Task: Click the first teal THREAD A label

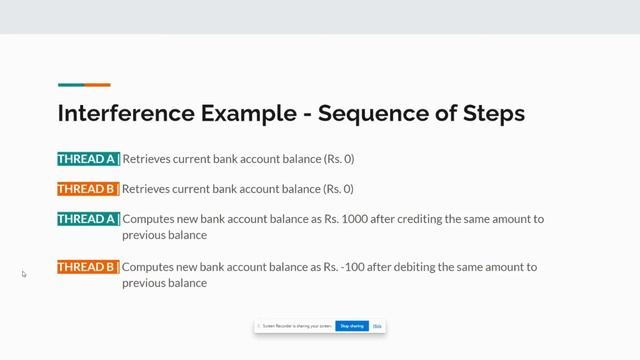Action: point(89,159)
